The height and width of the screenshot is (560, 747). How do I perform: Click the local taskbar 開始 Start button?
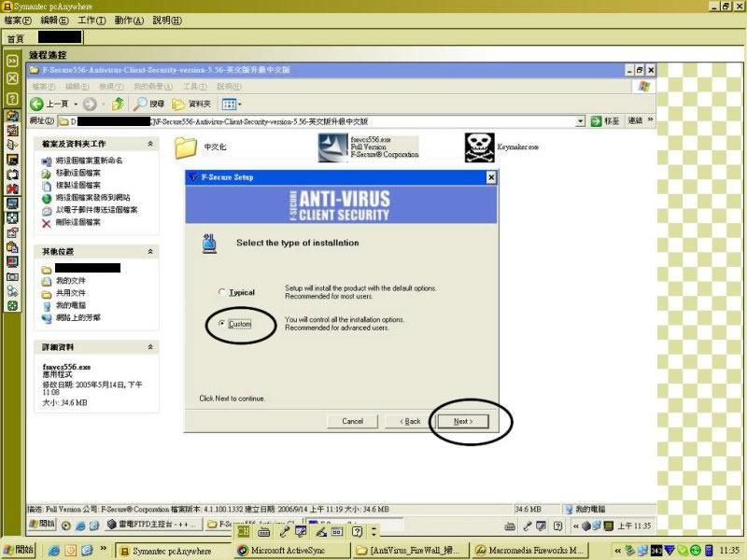(x=19, y=551)
